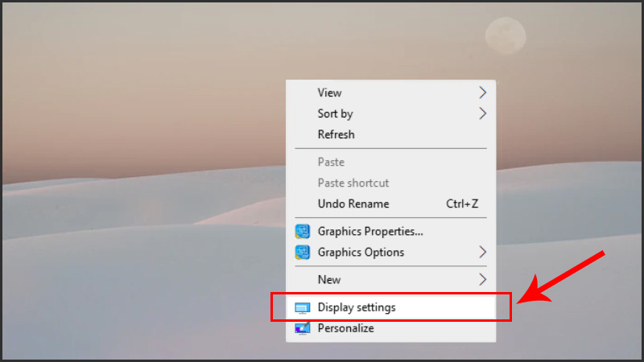The width and height of the screenshot is (644, 362).
Task: Click the Paste shortcut entry
Action: (x=353, y=183)
